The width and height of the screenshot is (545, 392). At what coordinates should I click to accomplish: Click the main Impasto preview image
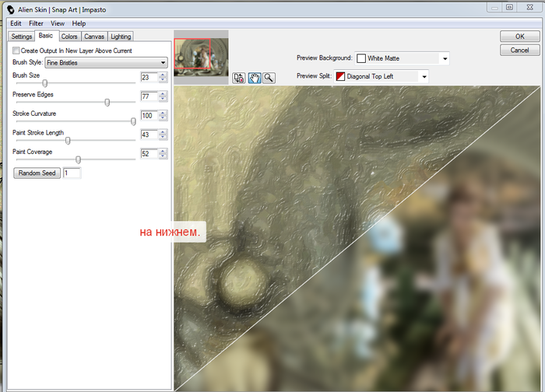click(357, 239)
